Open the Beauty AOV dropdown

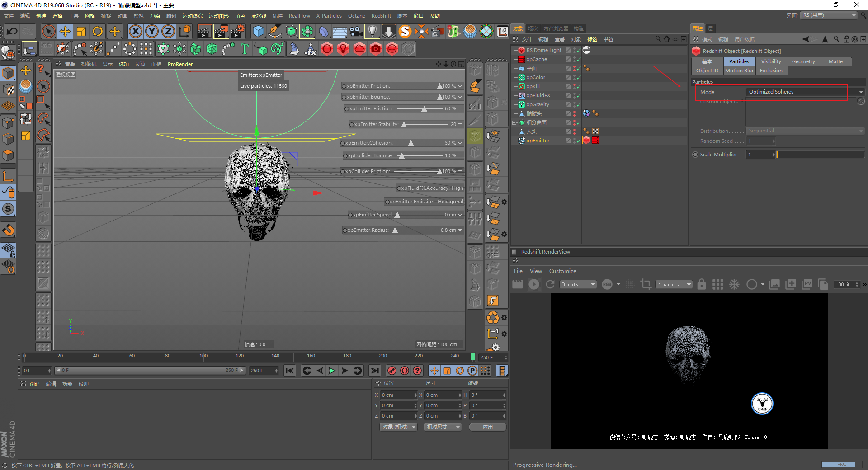tap(578, 284)
